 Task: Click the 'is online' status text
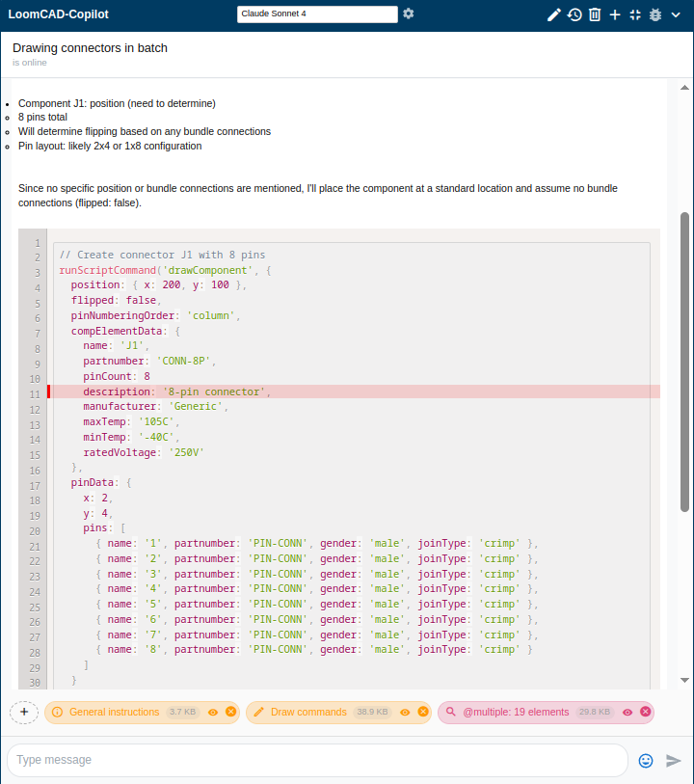click(30, 63)
